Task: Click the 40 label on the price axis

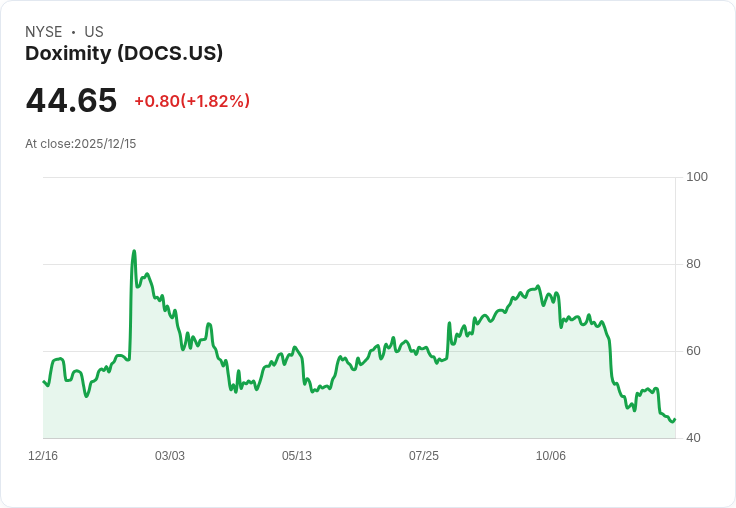Action: point(693,438)
